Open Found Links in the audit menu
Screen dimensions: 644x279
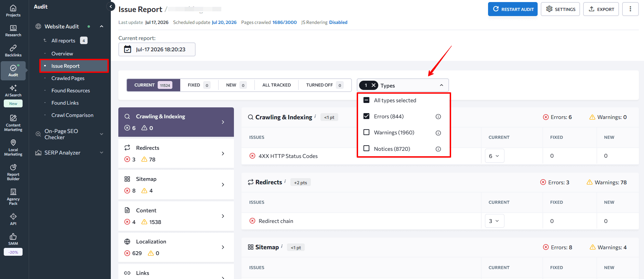[x=65, y=103]
